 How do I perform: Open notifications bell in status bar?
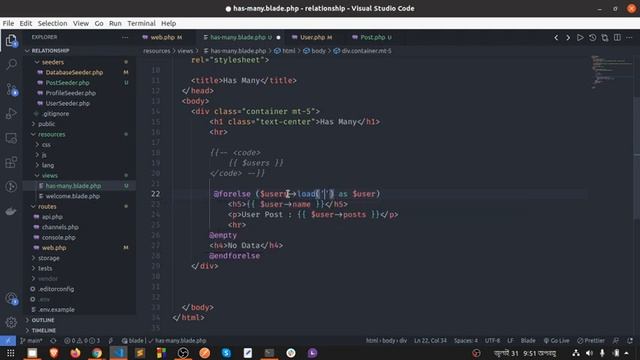[630, 340]
